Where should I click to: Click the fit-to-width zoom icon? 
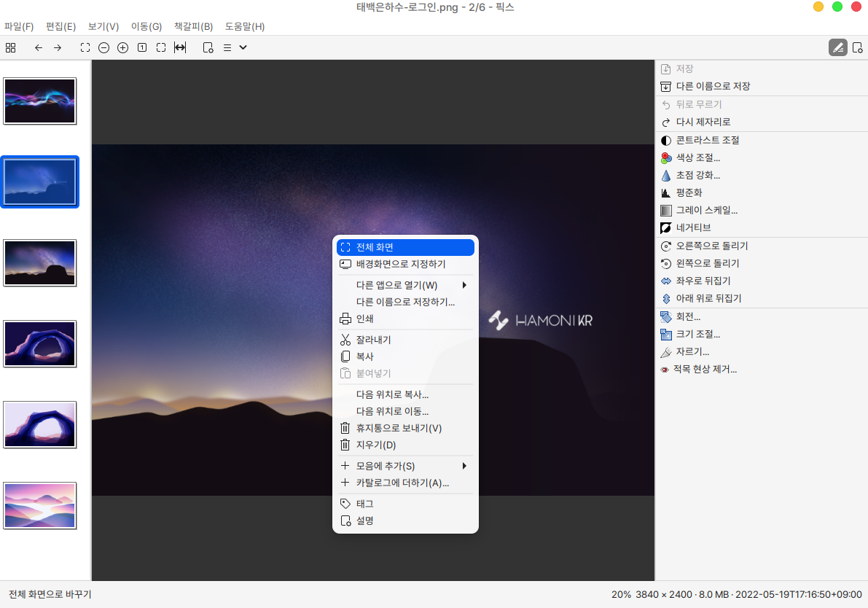[x=180, y=47]
